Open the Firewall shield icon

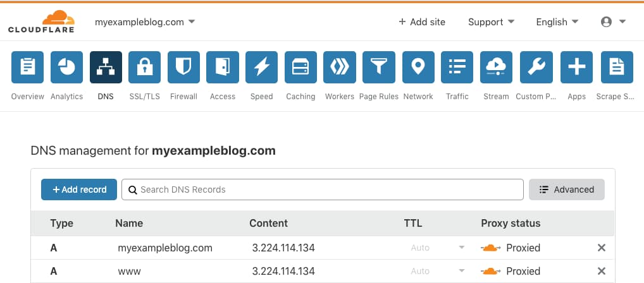click(183, 67)
